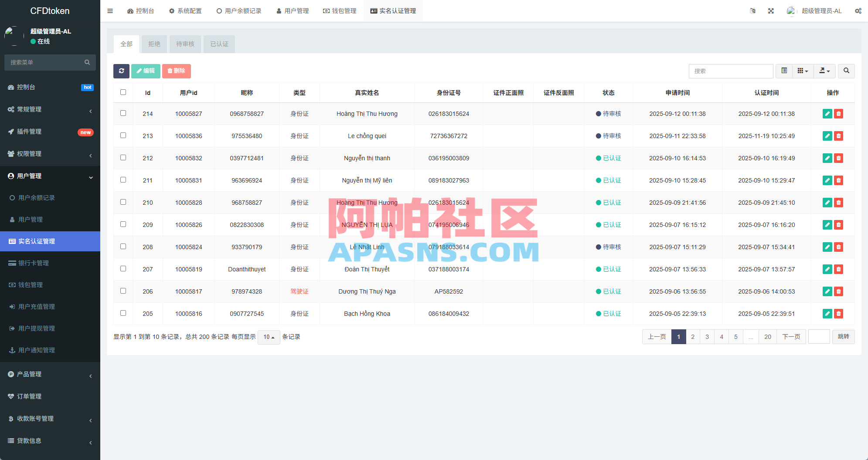Check the row 207 checkbox
868x460 pixels.
click(x=123, y=269)
